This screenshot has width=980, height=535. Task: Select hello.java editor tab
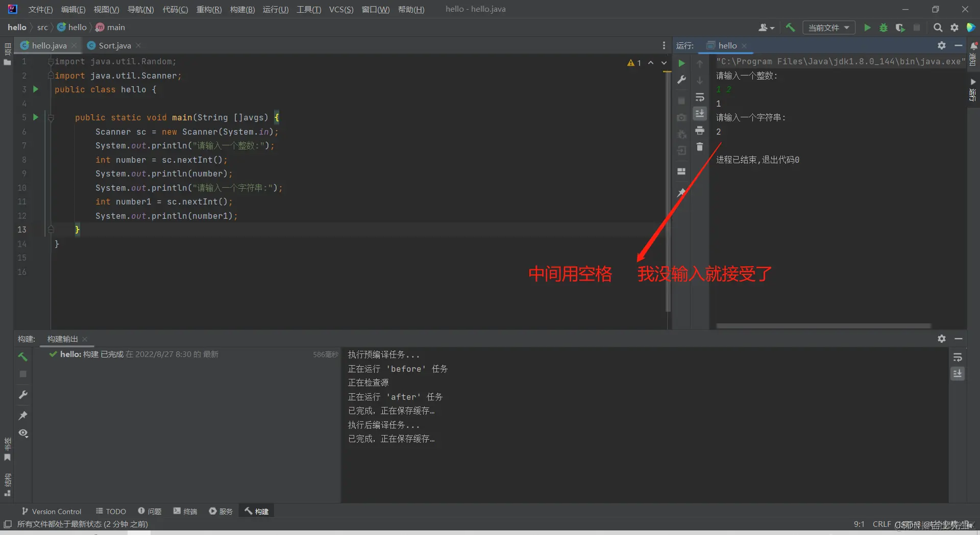tap(49, 45)
